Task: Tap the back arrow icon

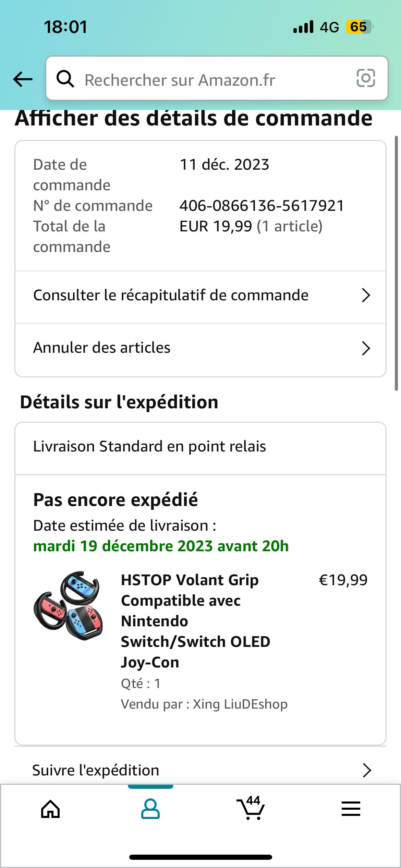Action: click(x=23, y=79)
